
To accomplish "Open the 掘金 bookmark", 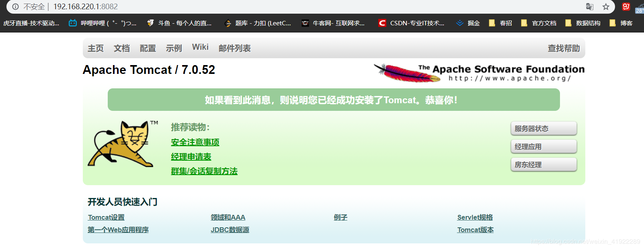I will (468, 23).
